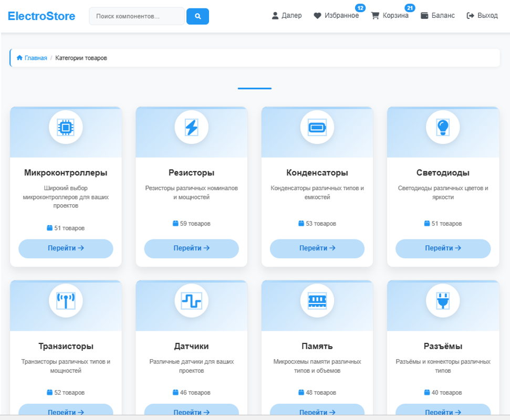Click the Память memory chip icon
This screenshot has height=420, width=510.
[x=317, y=301]
